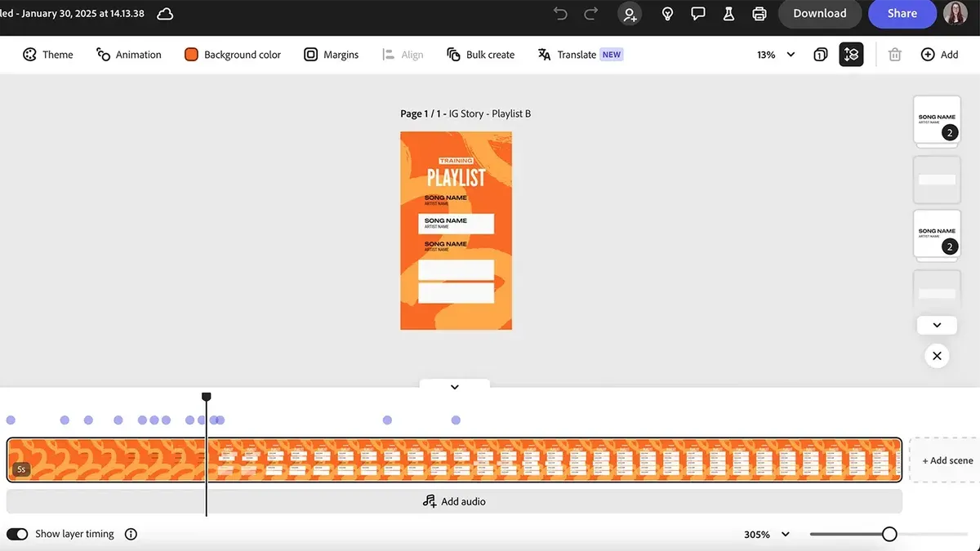Click the Download button
The image size is (980, 551).
click(x=820, y=14)
